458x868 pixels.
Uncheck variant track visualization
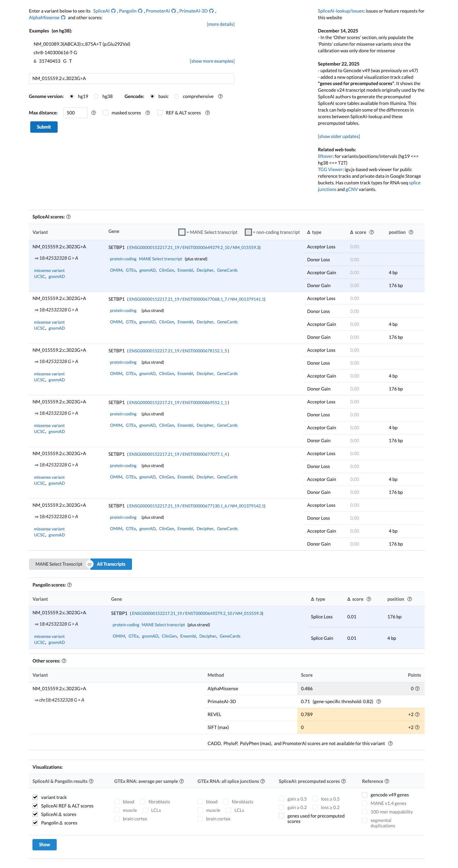(x=35, y=797)
